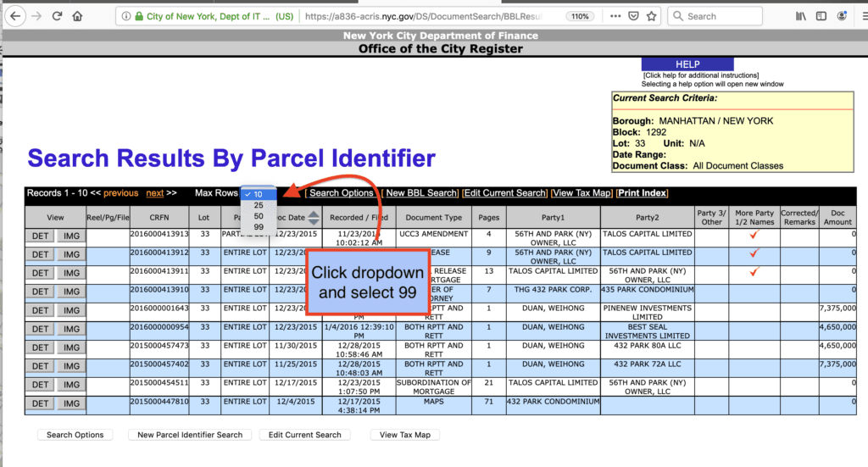Pick 25 in the Max Rows options
Image resolution: width=868 pixels, height=467 pixels.
(259, 205)
